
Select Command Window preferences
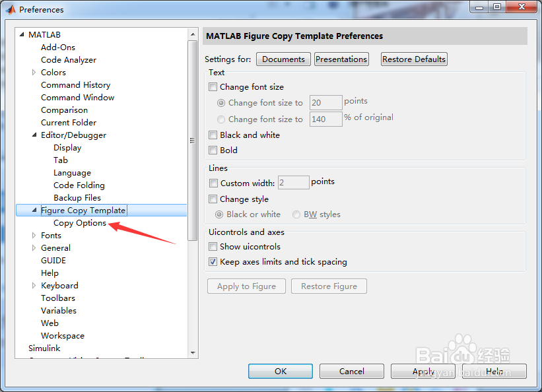point(77,98)
